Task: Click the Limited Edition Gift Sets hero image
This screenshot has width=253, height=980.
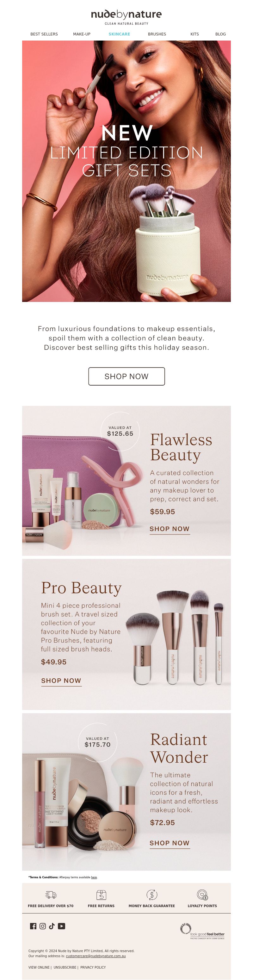Action: (126, 171)
